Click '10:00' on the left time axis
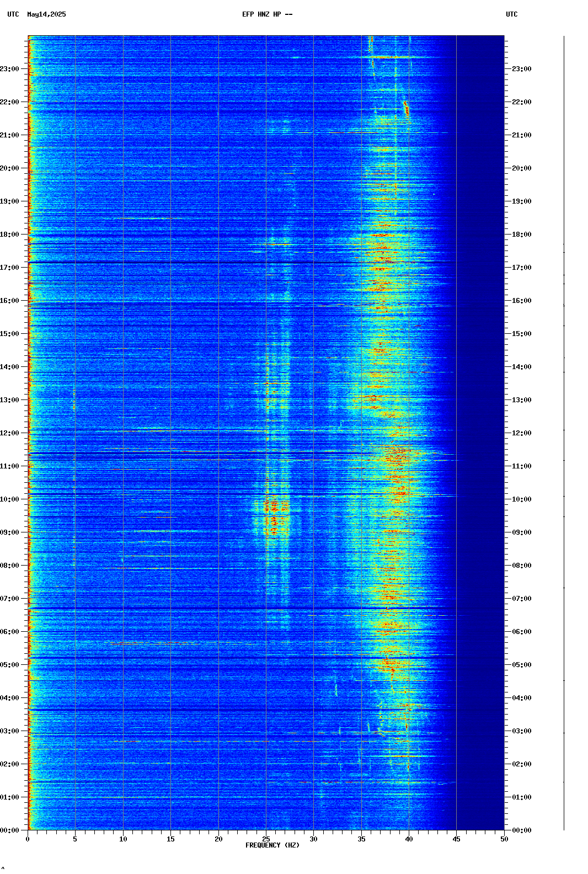Viewport: 588px width, 874px height. click(9, 499)
